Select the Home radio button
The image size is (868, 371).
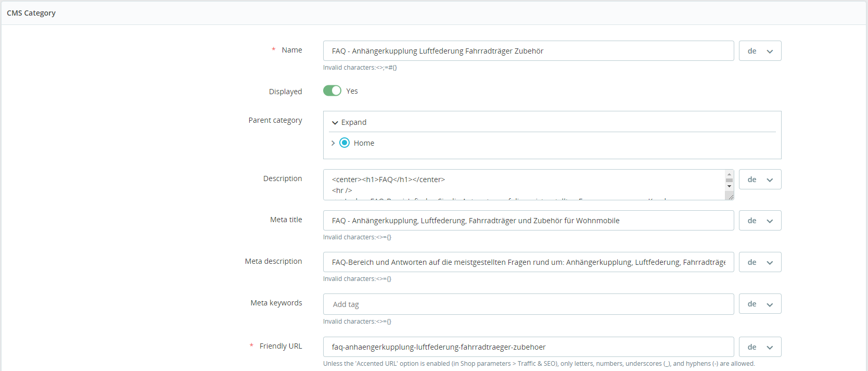point(344,143)
